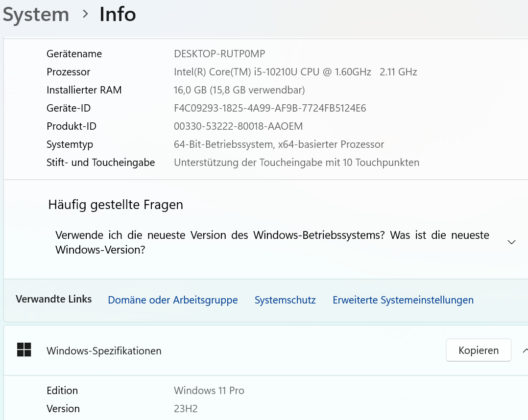Click the Systemtyp label
528x420 pixels.
coord(70,145)
